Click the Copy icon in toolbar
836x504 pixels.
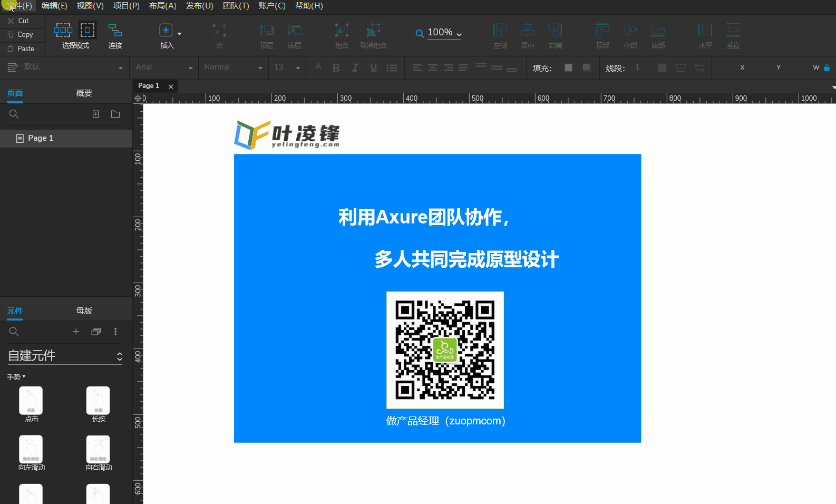11,35
